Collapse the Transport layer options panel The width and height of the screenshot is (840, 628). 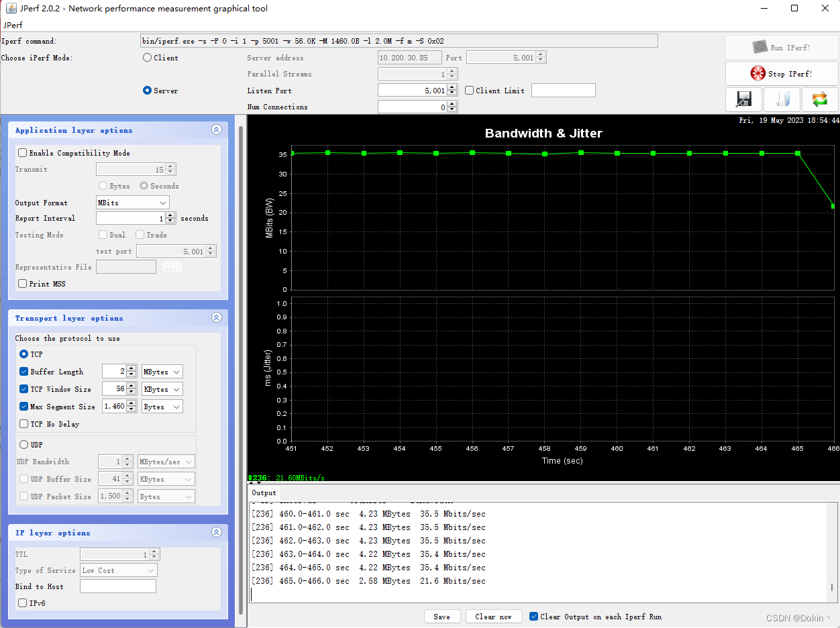(216, 318)
